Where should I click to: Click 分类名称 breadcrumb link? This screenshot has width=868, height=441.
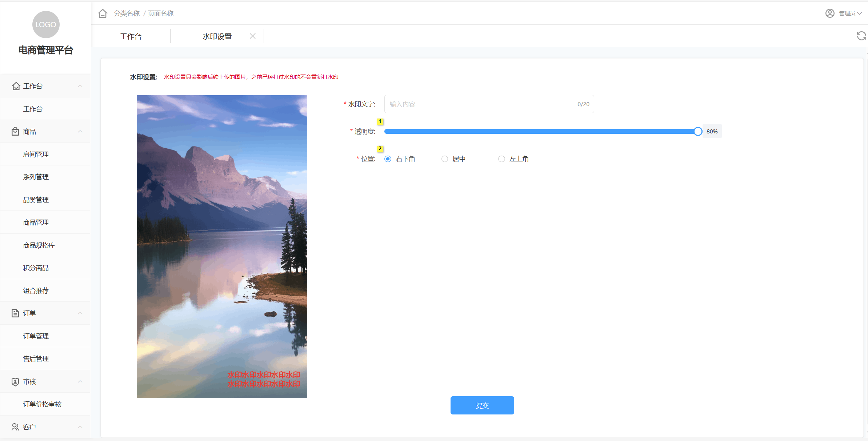click(127, 13)
